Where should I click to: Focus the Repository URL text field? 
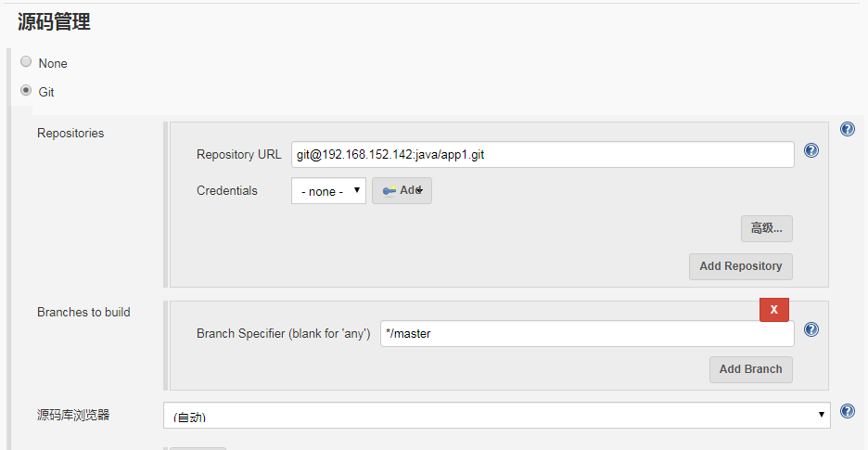[542, 155]
